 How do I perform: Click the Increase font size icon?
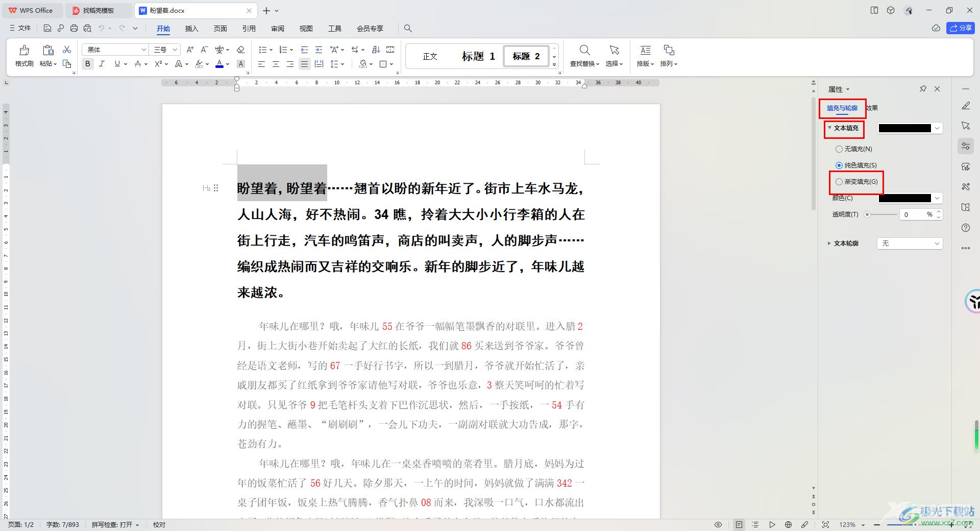190,50
